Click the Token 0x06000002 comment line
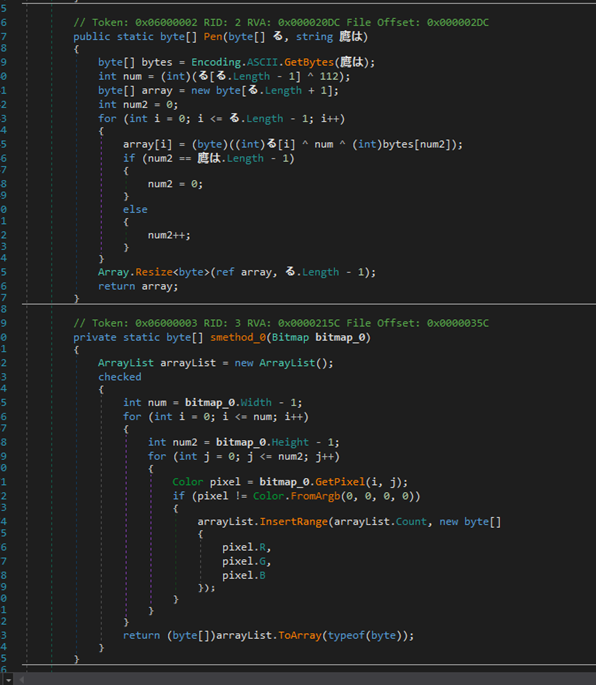Image resolution: width=596 pixels, height=685 pixels. pos(281,23)
